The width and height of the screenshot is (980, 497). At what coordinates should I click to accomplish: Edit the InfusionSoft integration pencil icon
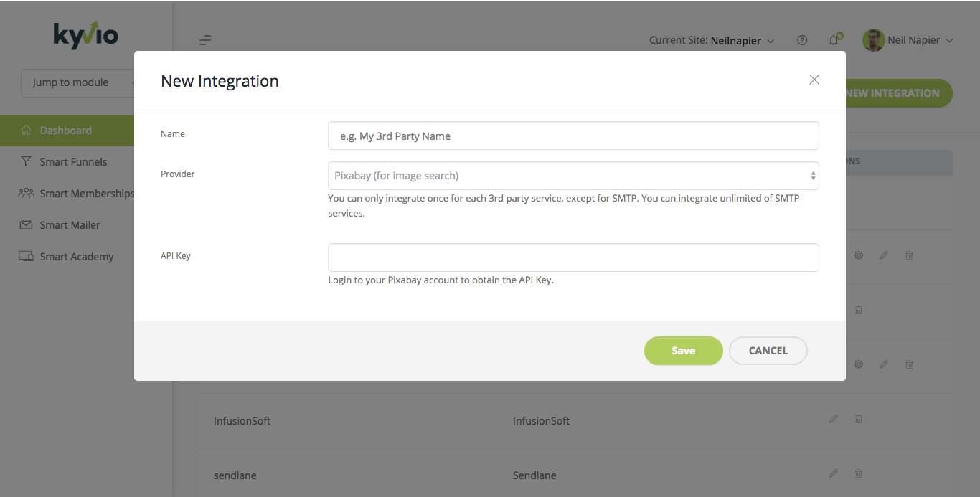click(x=833, y=419)
